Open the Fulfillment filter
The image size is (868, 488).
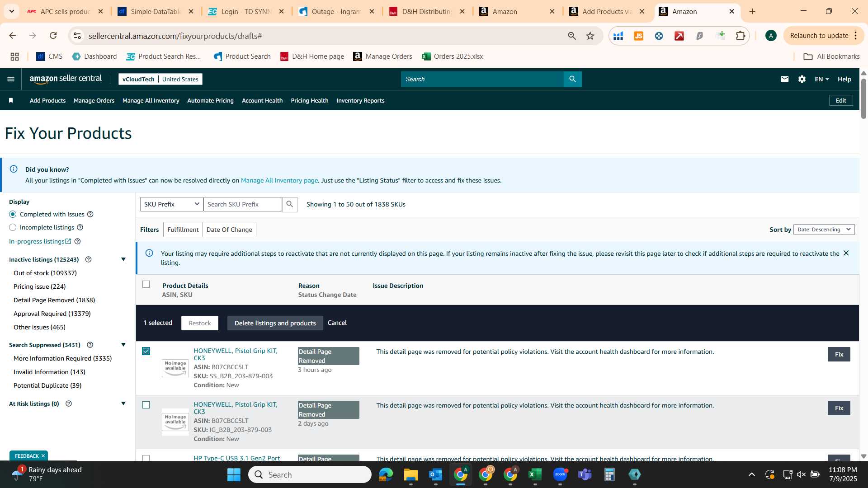(x=183, y=230)
